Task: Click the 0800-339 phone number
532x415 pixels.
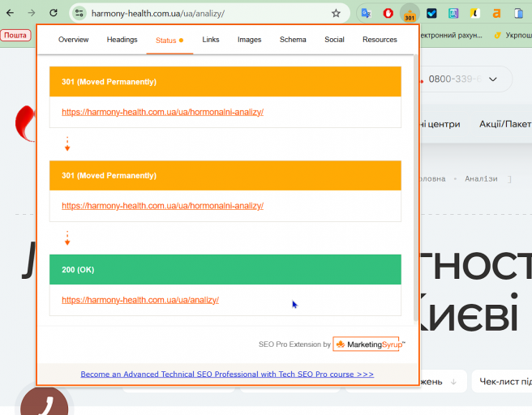Action: tap(455, 79)
